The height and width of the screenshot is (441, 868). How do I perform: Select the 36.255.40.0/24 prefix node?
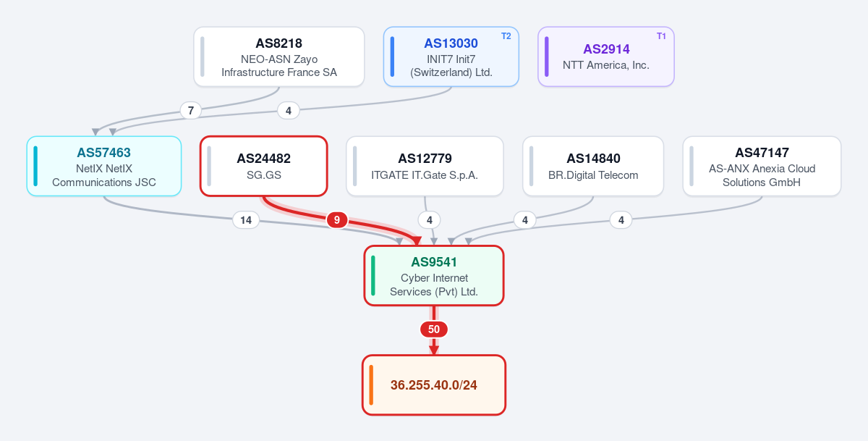(x=434, y=385)
